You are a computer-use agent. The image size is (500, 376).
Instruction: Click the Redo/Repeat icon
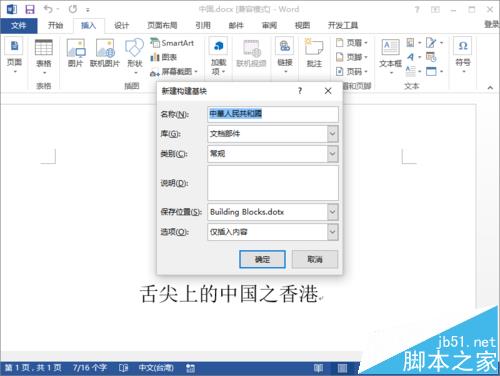pos(72,9)
